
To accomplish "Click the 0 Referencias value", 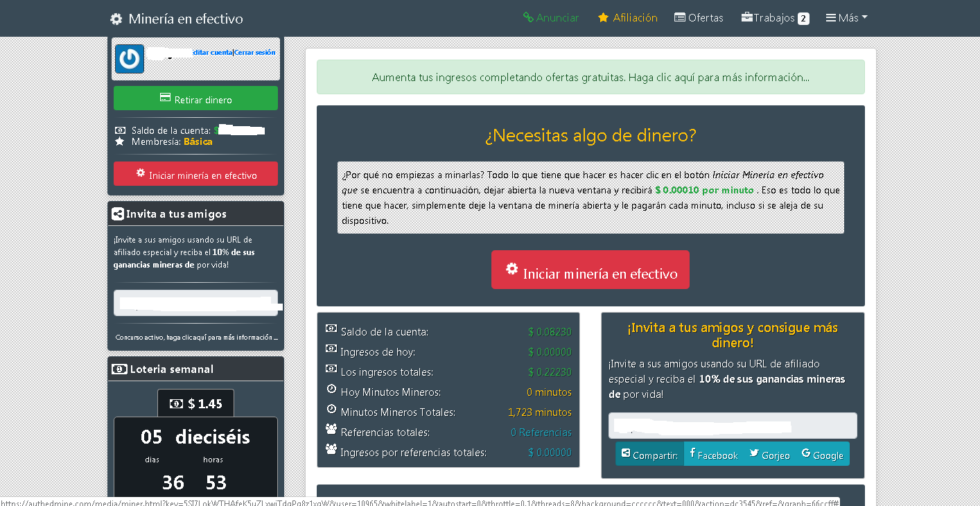I will (541, 433).
